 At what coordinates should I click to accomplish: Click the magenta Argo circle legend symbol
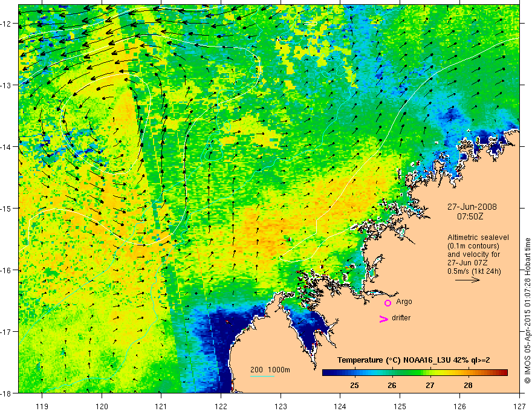[388, 303]
